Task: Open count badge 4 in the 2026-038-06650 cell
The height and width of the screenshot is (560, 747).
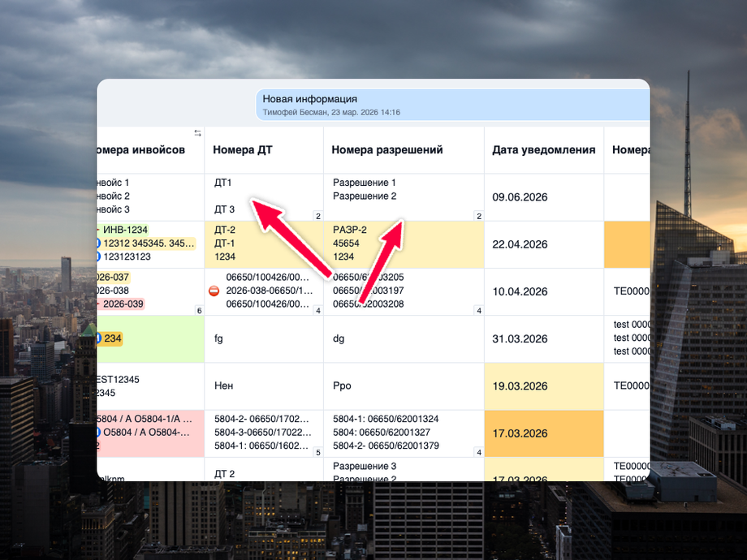Action: pyautogui.click(x=317, y=311)
